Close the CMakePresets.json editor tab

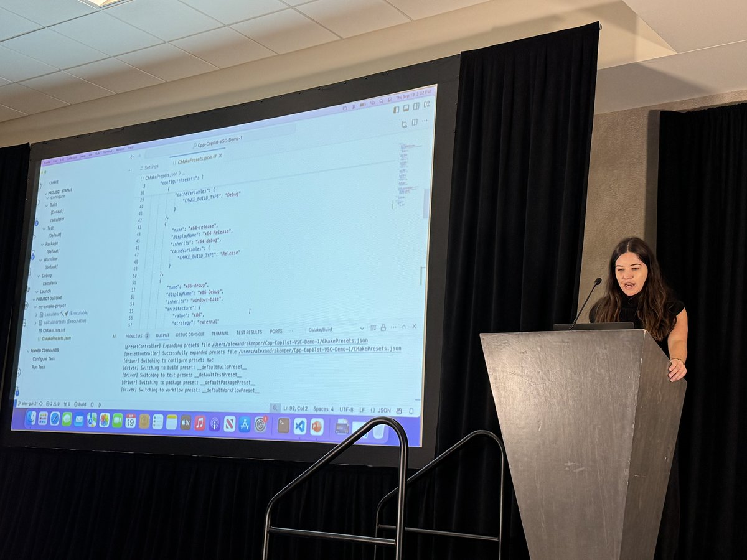coord(220,155)
